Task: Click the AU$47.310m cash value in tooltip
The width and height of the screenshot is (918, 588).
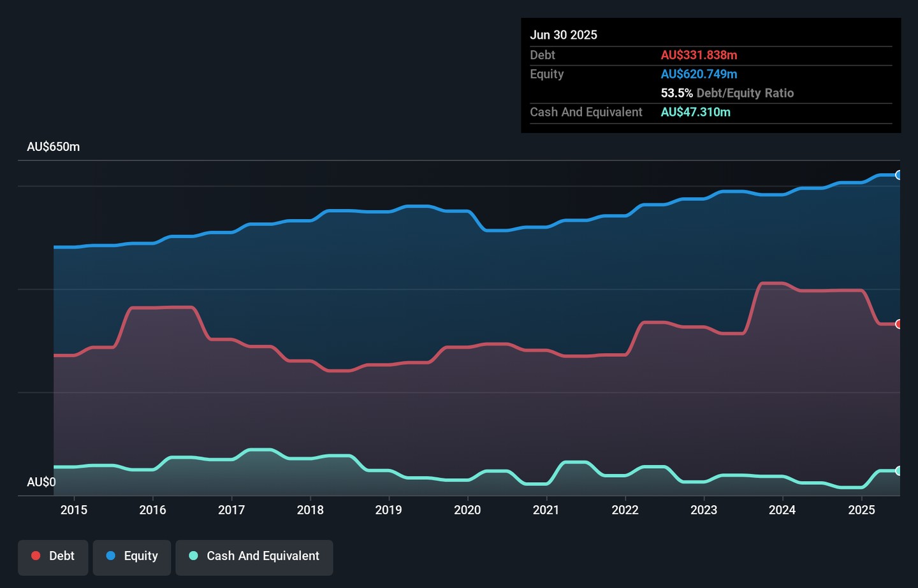Action: (696, 112)
